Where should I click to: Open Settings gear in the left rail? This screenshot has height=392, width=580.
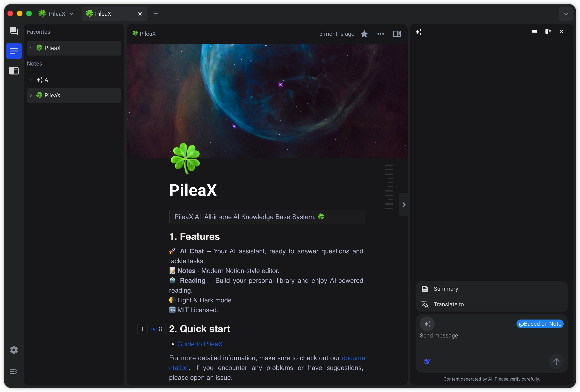(x=14, y=350)
